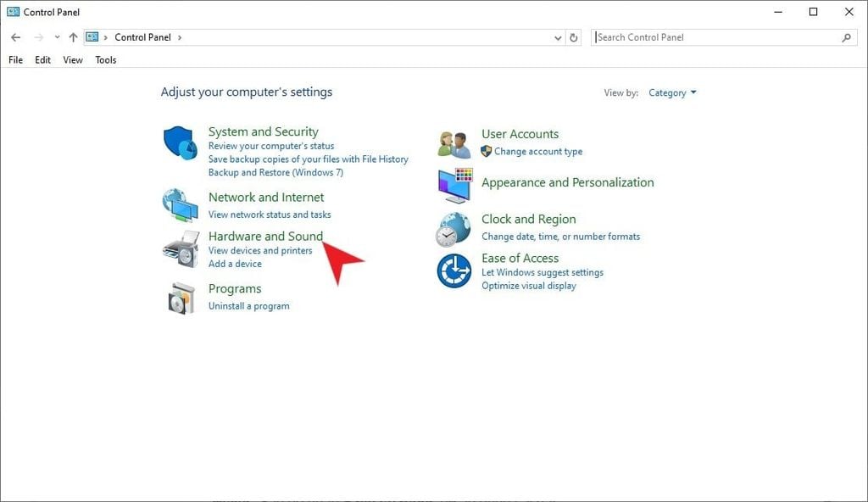Click the refresh icon beside the address bar

click(x=573, y=36)
